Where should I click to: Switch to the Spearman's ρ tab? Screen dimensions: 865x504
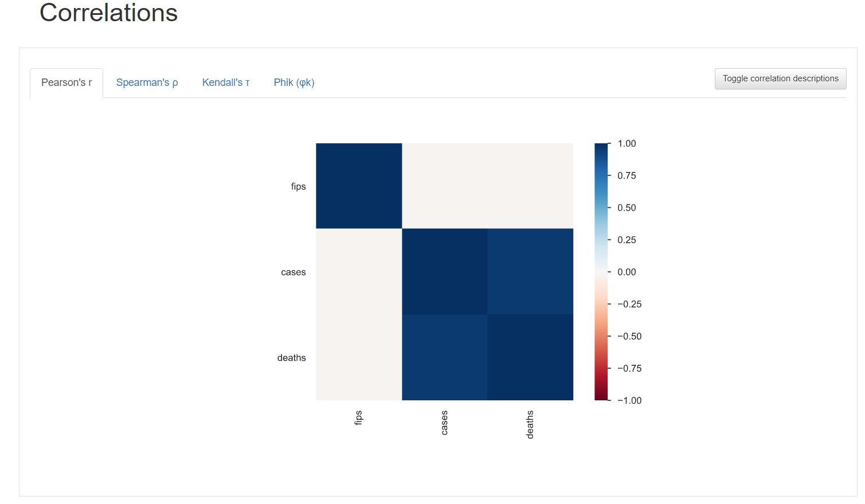pyautogui.click(x=147, y=82)
